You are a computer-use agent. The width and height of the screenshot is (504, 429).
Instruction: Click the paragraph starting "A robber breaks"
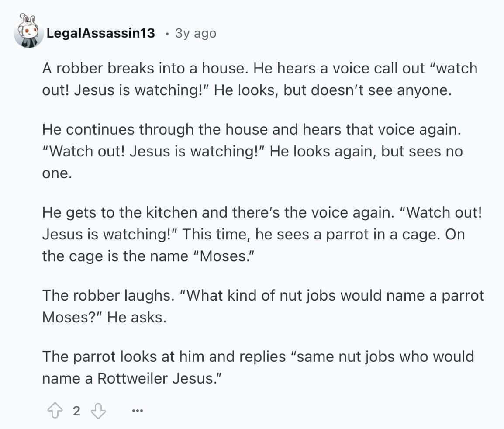[x=259, y=79]
